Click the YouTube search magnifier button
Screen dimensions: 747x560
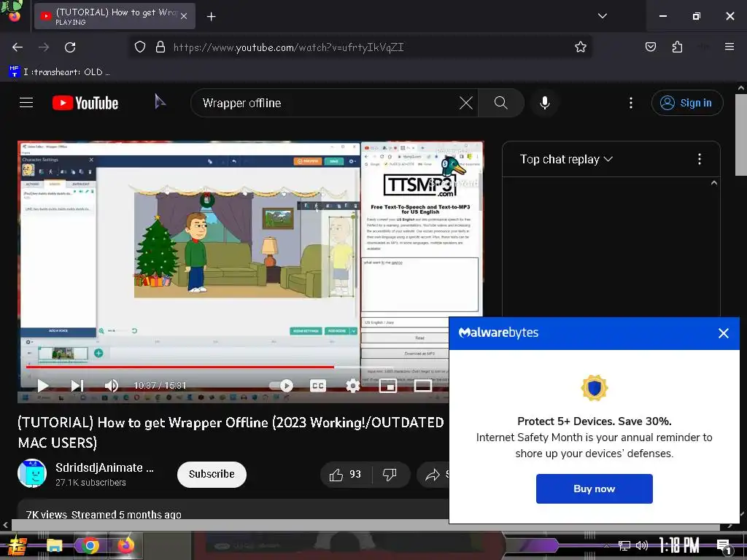pos(500,103)
